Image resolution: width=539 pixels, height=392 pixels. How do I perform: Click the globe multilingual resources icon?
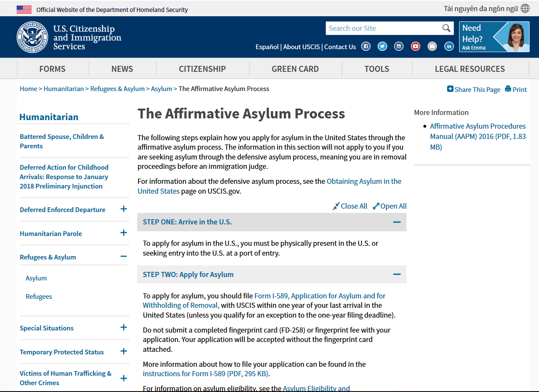pyautogui.click(x=525, y=9)
